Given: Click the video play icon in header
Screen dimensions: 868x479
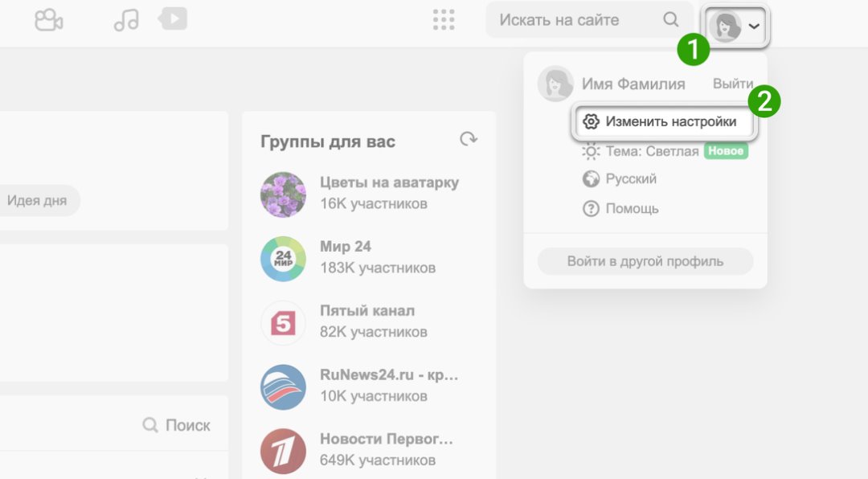Looking at the screenshot, I should [174, 18].
